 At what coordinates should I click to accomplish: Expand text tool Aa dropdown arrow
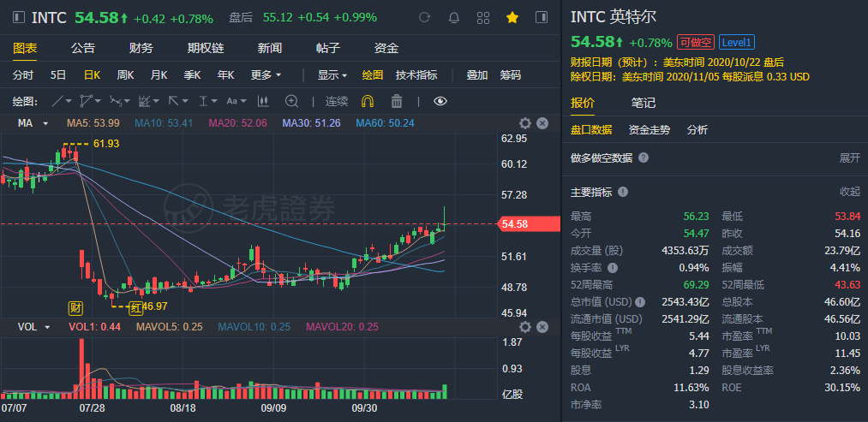pos(243,101)
